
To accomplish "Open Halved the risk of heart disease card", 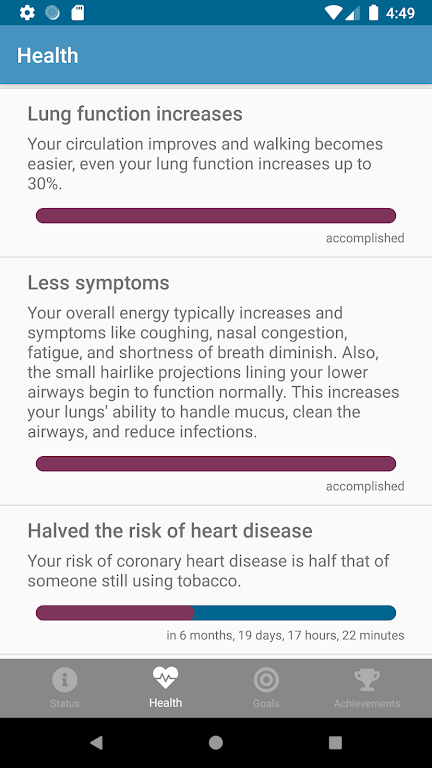I will pos(216,580).
